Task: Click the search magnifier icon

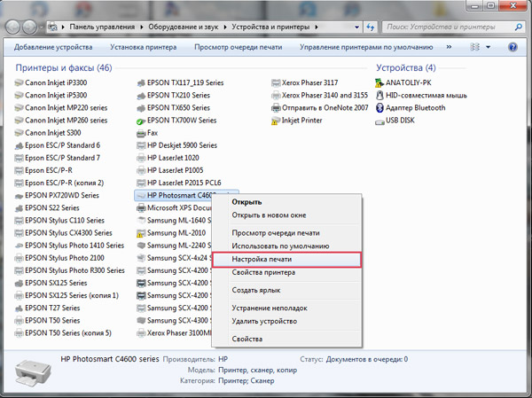Action: point(518,27)
